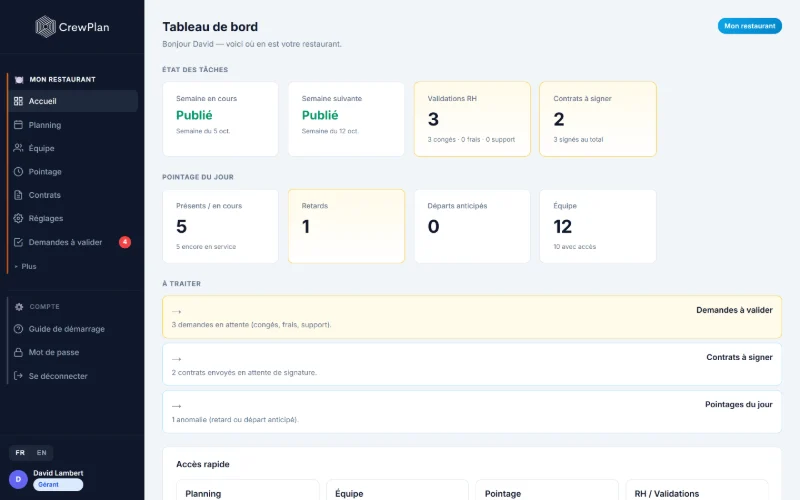Image resolution: width=800 pixels, height=500 pixels.
Task: Open the Équipe quick access card
Action: [x=397, y=490]
